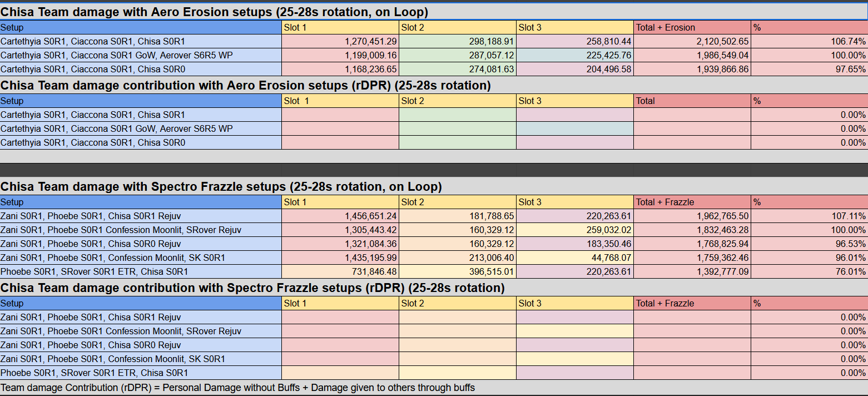The width and height of the screenshot is (868, 396).
Task: Click Slot 3 value 44,768.07
Action: [575, 258]
